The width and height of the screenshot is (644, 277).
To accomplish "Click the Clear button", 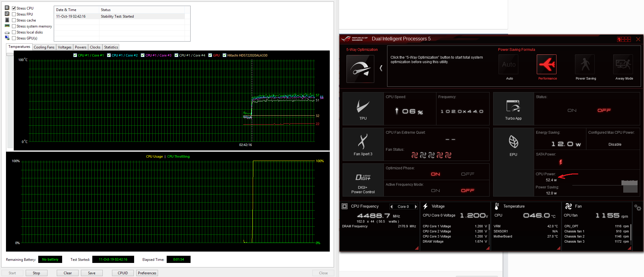I will click(x=68, y=273).
